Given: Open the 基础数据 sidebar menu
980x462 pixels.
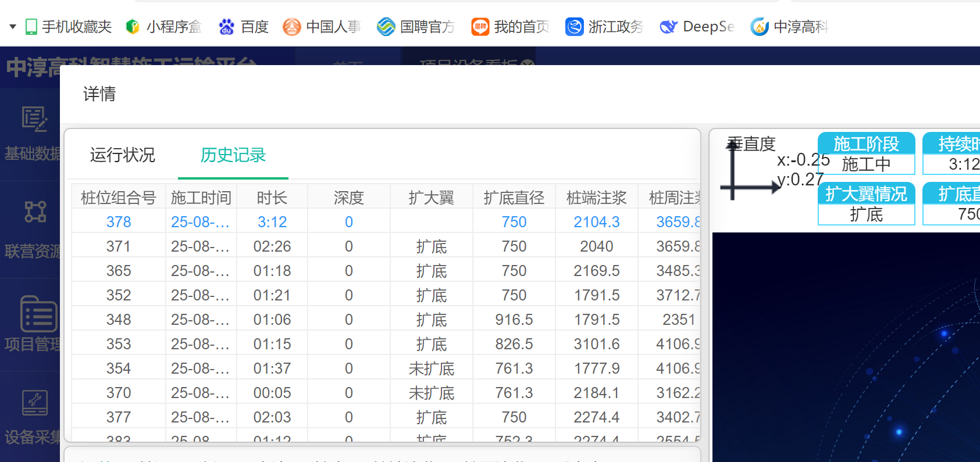Looking at the screenshot, I should click(x=32, y=132).
